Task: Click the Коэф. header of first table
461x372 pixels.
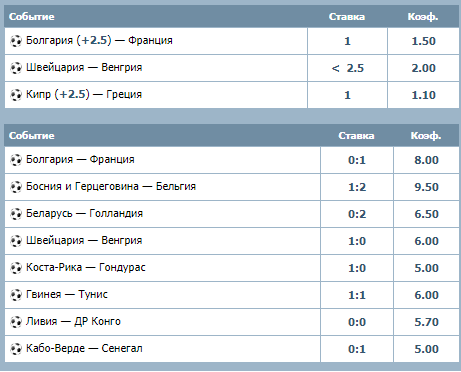Action: tap(423, 17)
